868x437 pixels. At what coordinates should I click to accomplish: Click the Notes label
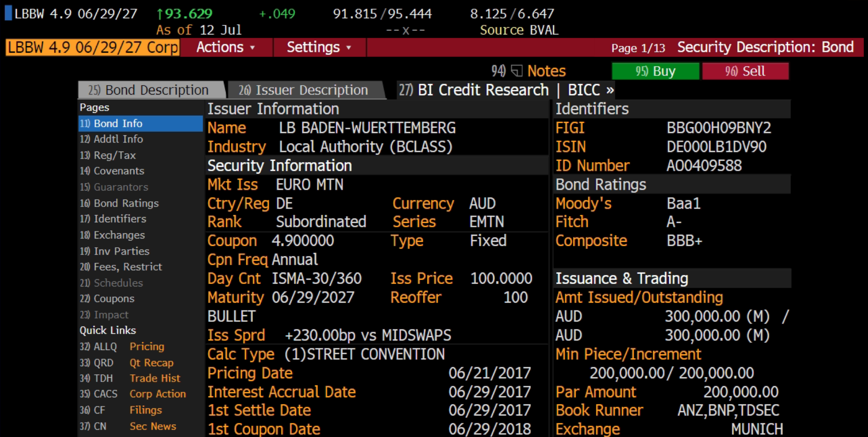(547, 71)
